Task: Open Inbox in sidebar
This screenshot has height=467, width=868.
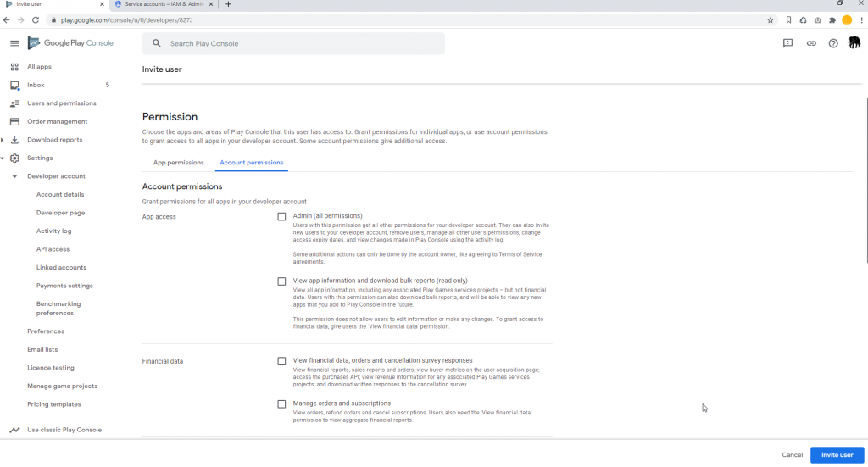Action: 36,86
